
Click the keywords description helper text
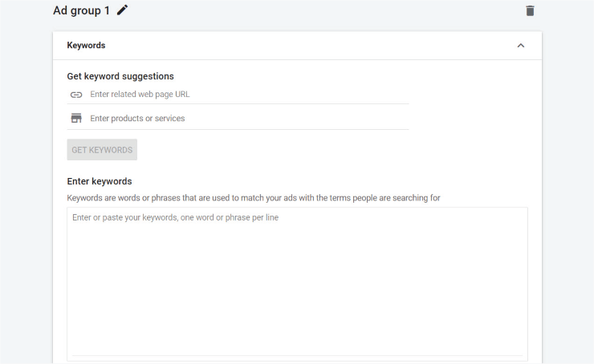pos(254,198)
